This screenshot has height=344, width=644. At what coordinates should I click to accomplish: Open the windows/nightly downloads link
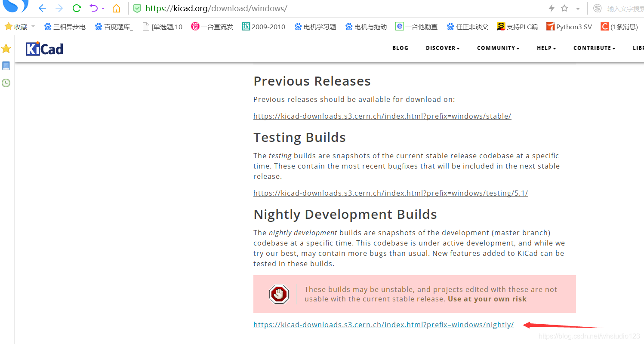click(383, 325)
